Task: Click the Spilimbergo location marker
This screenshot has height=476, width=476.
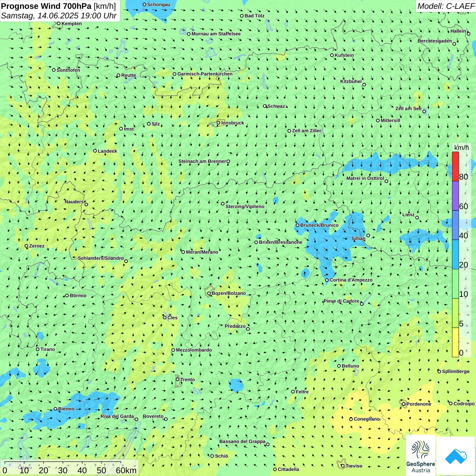Action: [439, 371]
